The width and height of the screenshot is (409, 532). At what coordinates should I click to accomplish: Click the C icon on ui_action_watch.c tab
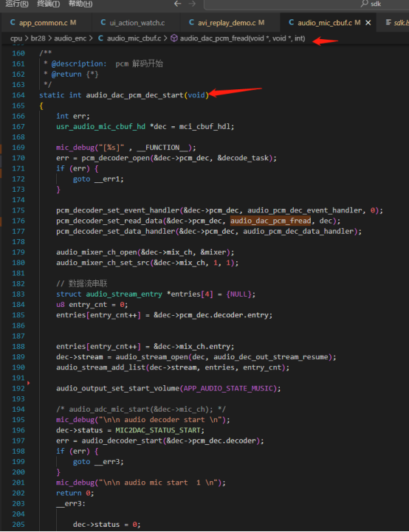click(103, 22)
